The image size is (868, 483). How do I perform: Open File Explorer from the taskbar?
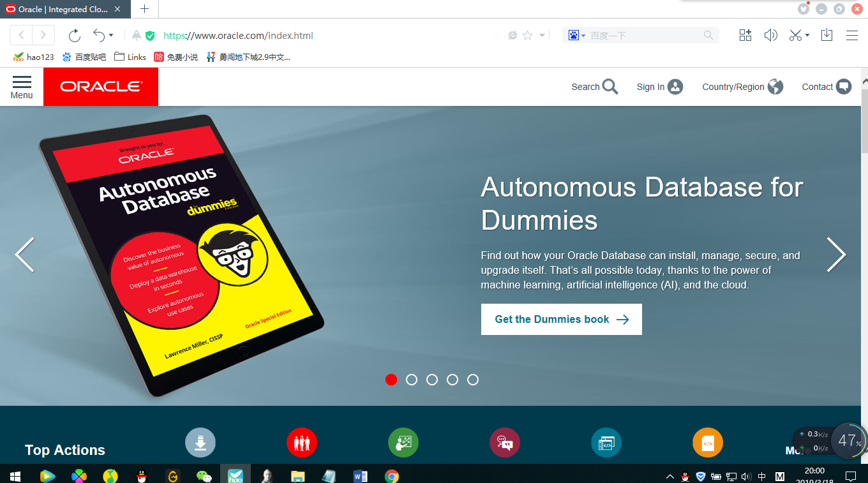[297, 476]
